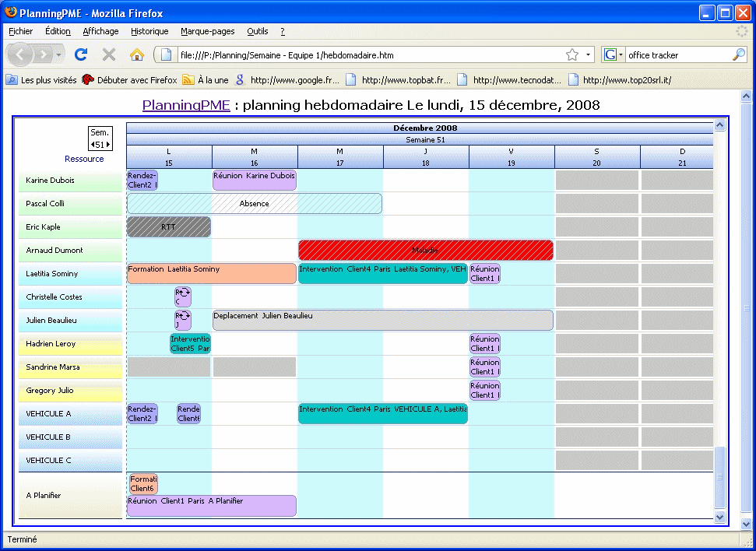This screenshot has width=756, height=551.
Task: Click the search magnifier icon
Action: pos(738,54)
